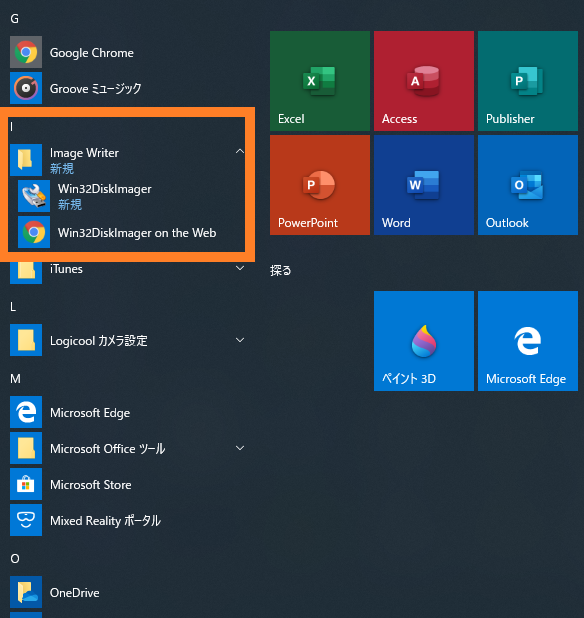This screenshot has width=584, height=618.
Task: Open Win32DiskImager on the Web link
Action: [132, 232]
